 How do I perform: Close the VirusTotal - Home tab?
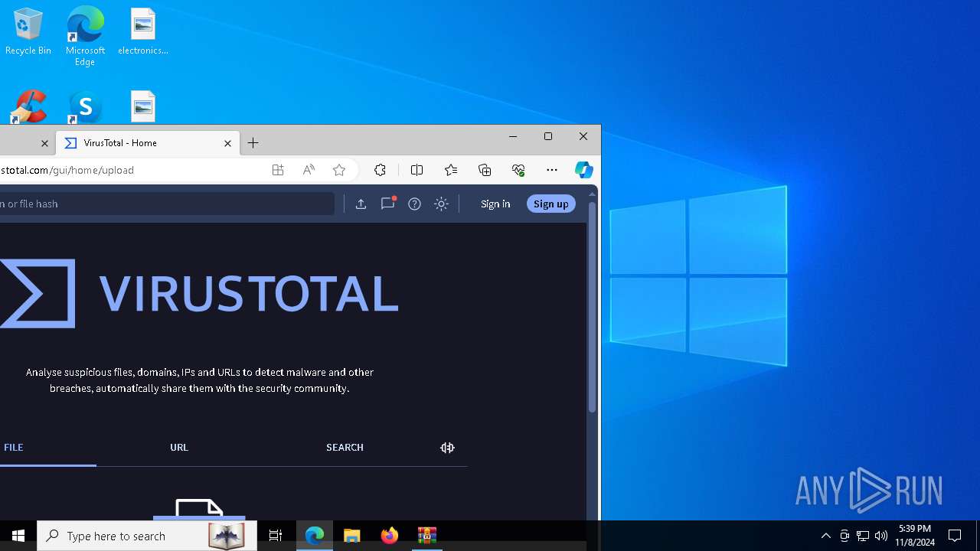[227, 143]
